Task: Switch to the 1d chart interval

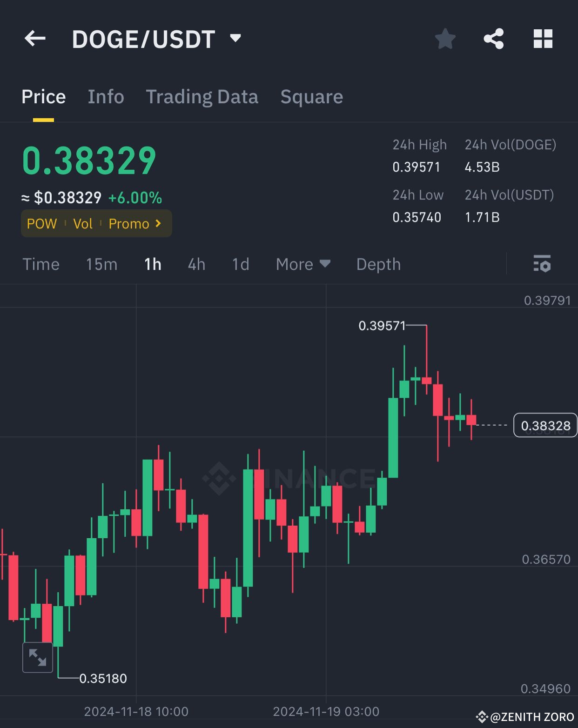Action: [x=240, y=264]
